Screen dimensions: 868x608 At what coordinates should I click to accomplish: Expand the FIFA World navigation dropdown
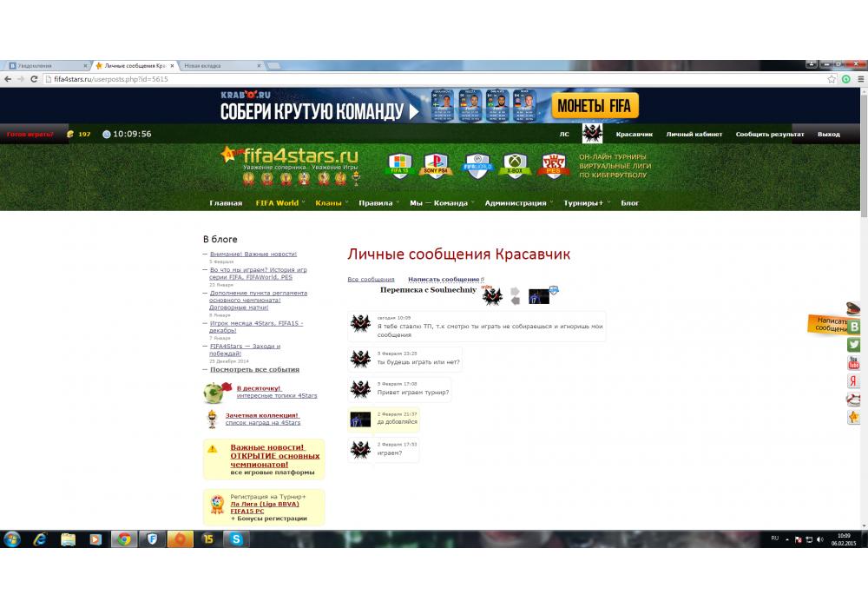point(277,203)
